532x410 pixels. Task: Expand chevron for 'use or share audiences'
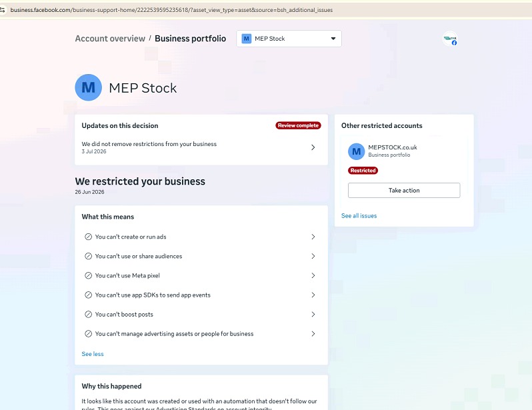click(313, 256)
